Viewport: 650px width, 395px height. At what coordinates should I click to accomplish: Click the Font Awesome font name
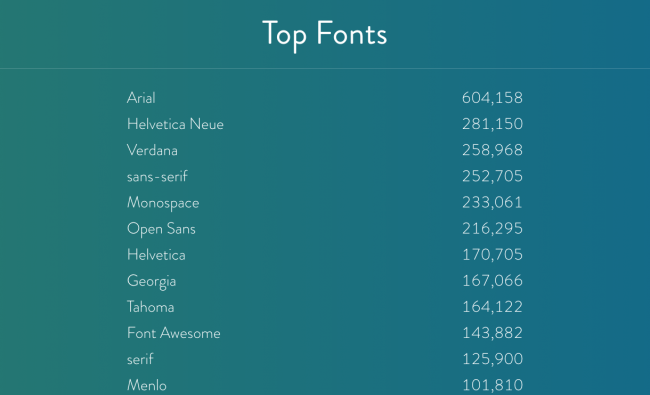(174, 333)
